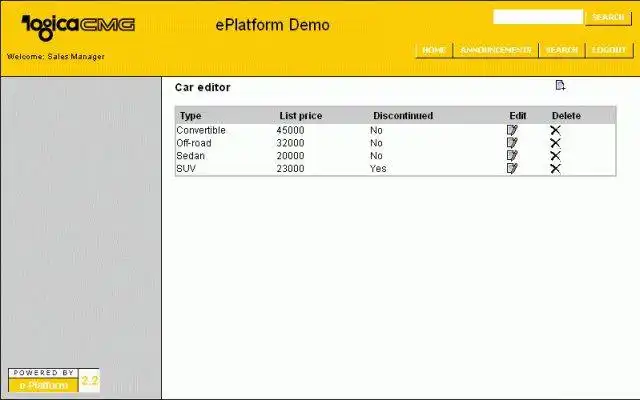Click the Discontinued column header
640x400 pixels.
(403, 116)
